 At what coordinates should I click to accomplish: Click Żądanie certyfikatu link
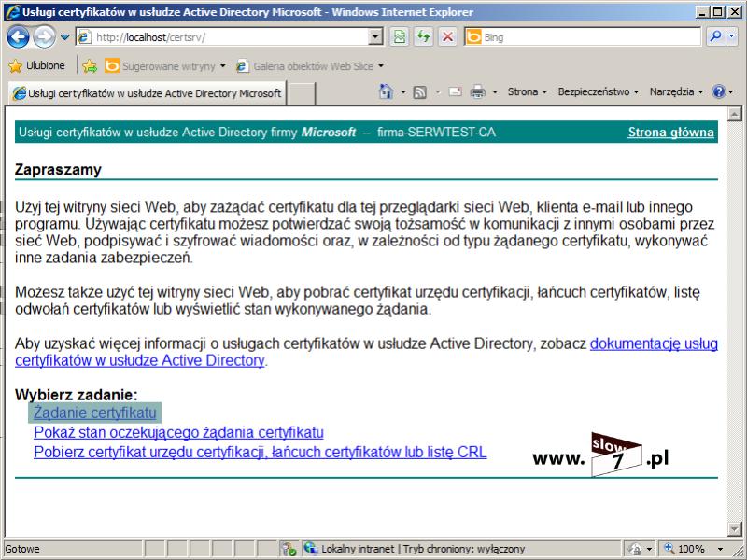point(95,413)
